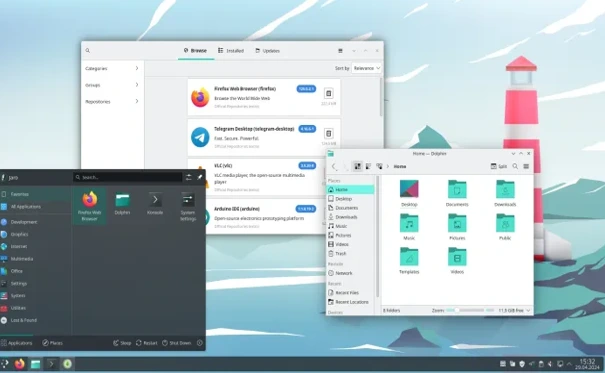Open the software manager hamburger menu

(x=340, y=51)
